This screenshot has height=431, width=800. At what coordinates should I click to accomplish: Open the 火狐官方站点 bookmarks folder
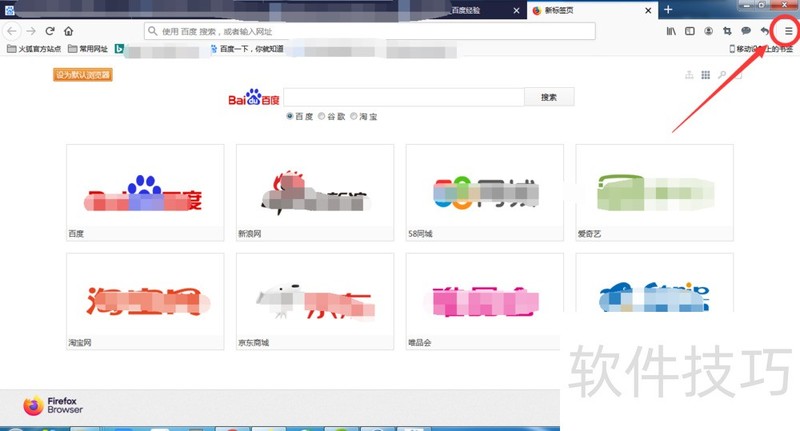(34, 48)
